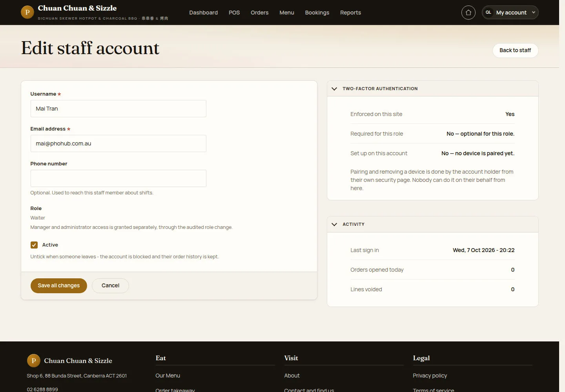Click the QL avatar badge

(488, 13)
